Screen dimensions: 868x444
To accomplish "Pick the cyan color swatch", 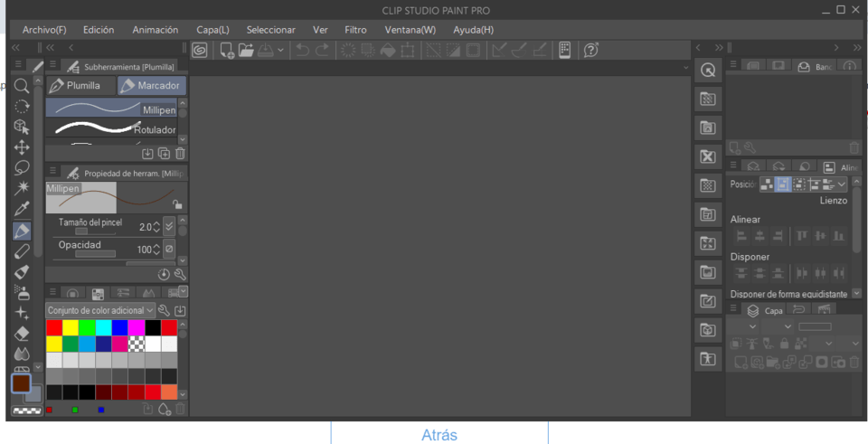I will point(103,327).
